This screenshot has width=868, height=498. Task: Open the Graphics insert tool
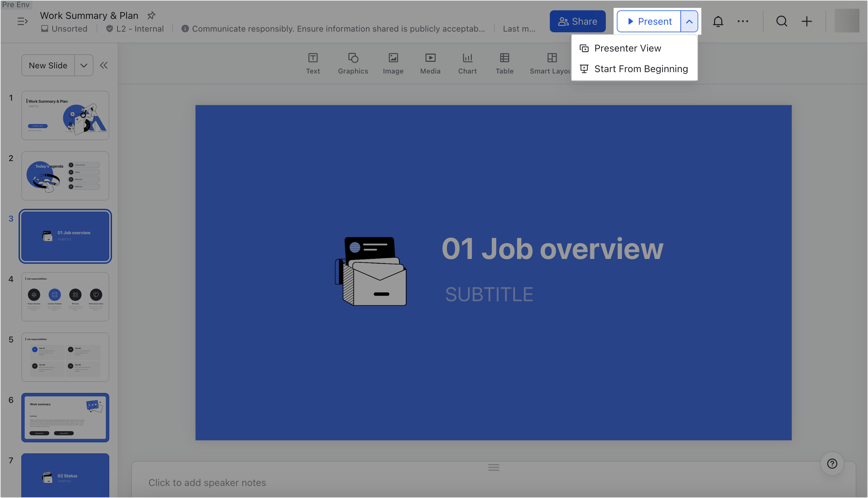click(353, 63)
